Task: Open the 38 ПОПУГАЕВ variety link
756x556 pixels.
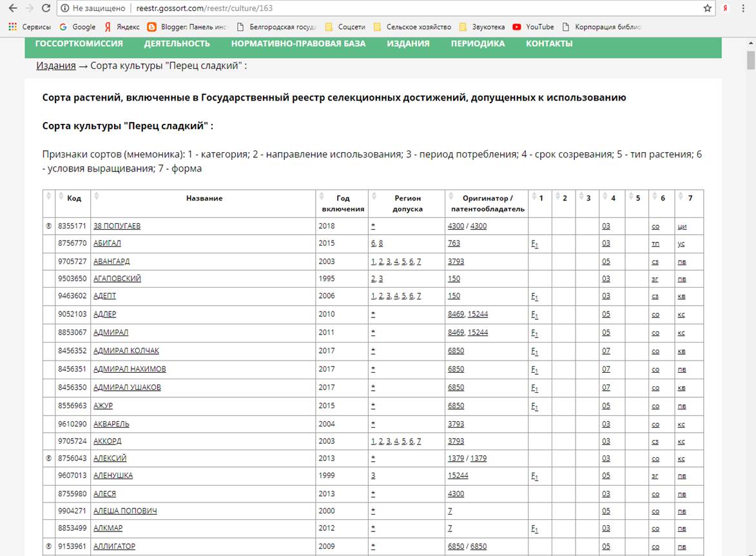Action: (x=117, y=226)
